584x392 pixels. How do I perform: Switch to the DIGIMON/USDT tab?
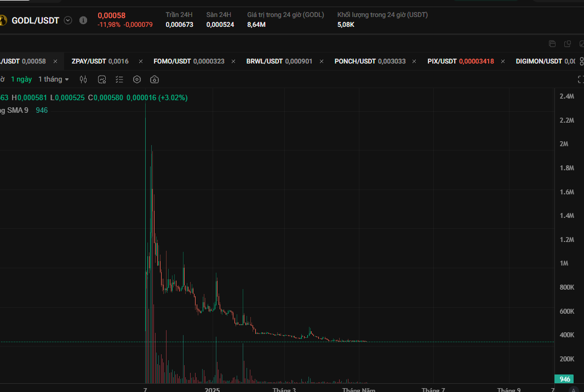pos(545,61)
